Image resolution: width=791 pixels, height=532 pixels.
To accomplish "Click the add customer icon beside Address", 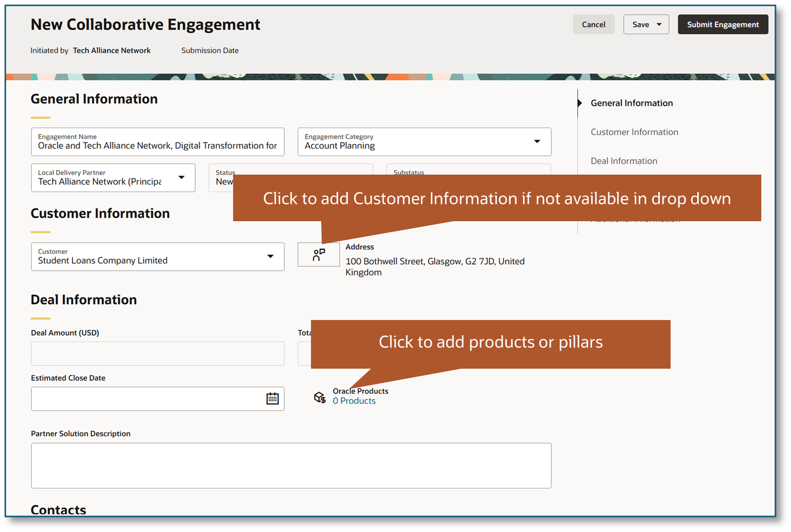I will pos(319,254).
